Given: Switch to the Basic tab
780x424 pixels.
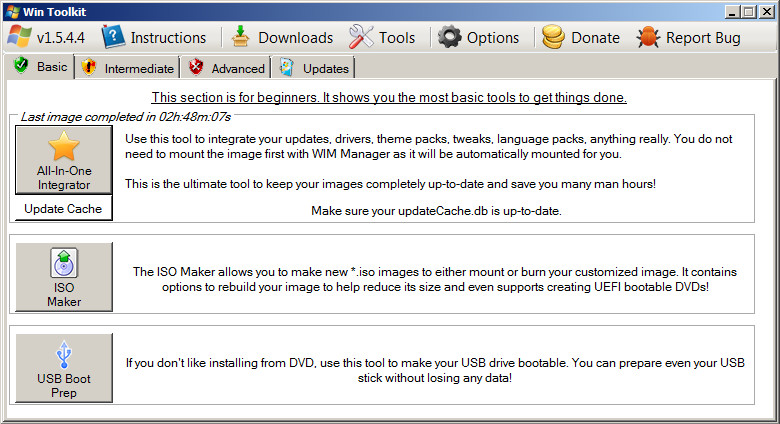Looking at the screenshot, I should point(40,66).
